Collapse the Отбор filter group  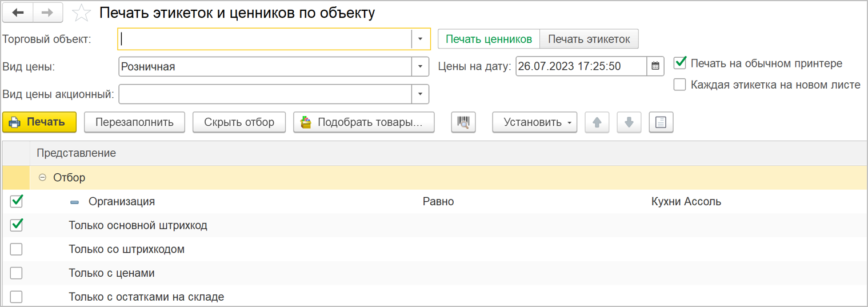click(x=42, y=178)
